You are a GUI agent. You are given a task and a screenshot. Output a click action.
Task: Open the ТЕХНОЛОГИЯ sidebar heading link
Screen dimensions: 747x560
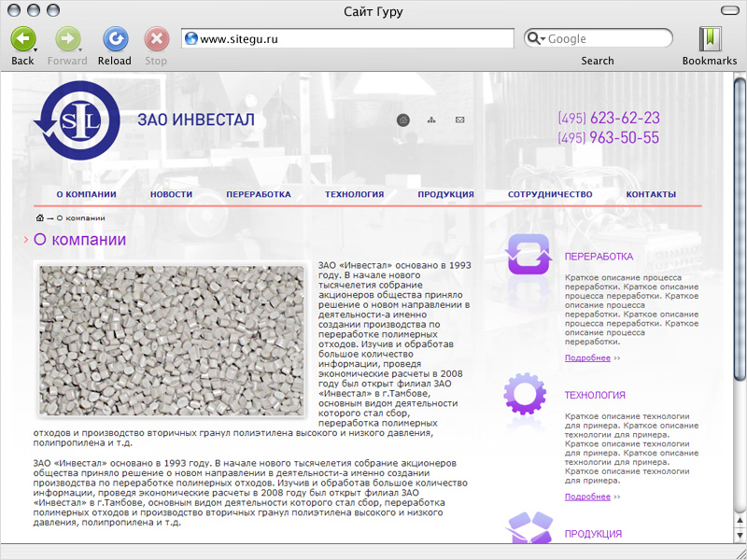(x=595, y=395)
